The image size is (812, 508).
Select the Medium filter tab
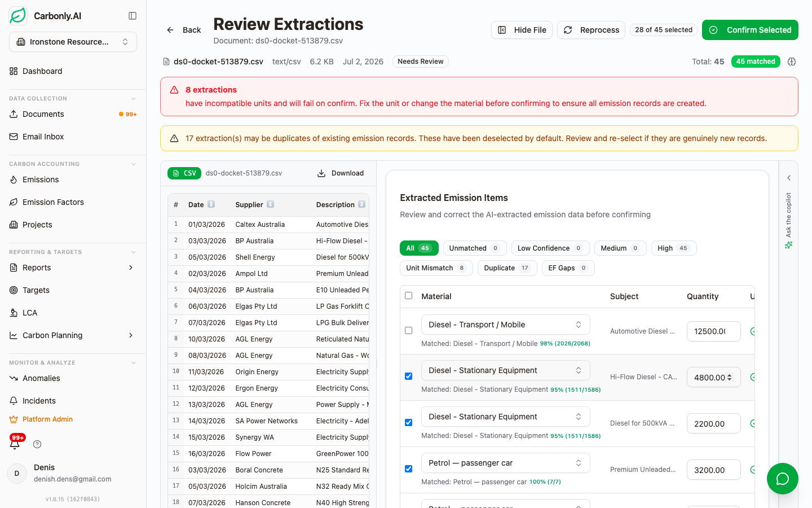click(x=620, y=248)
